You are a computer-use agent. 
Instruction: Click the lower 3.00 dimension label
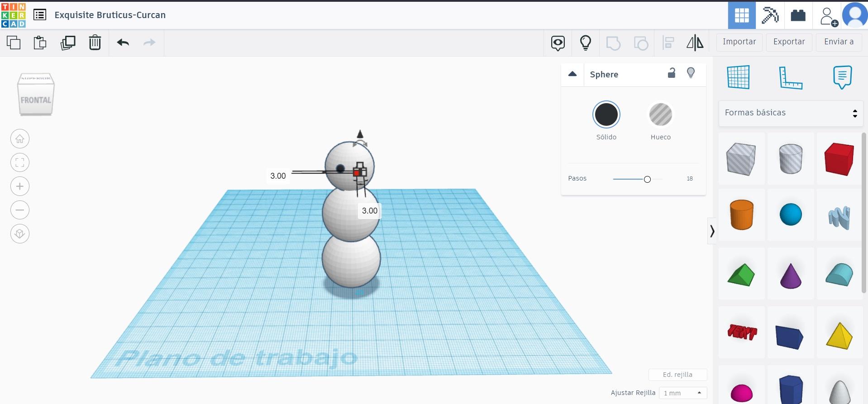point(370,211)
